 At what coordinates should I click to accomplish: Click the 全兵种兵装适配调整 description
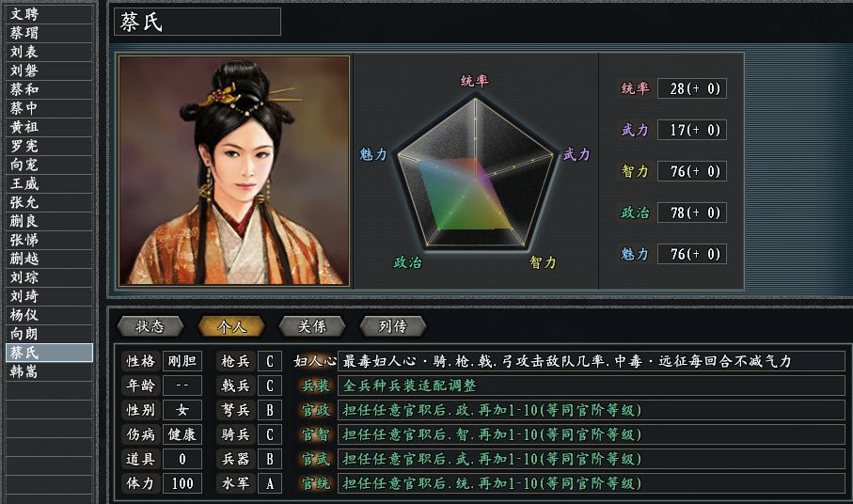(591, 386)
